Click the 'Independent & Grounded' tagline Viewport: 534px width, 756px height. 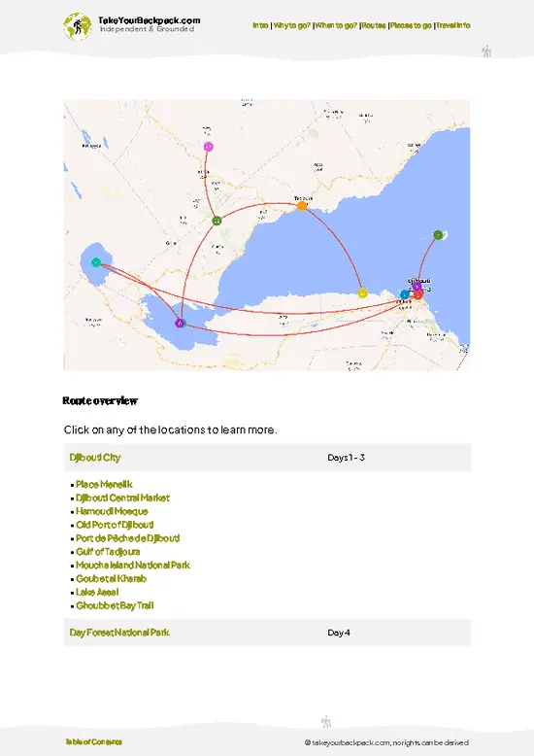(x=147, y=29)
